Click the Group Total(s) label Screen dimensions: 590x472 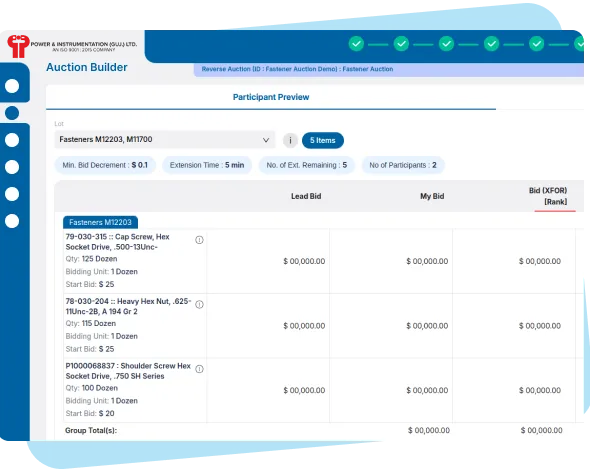(x=91, y=431)
